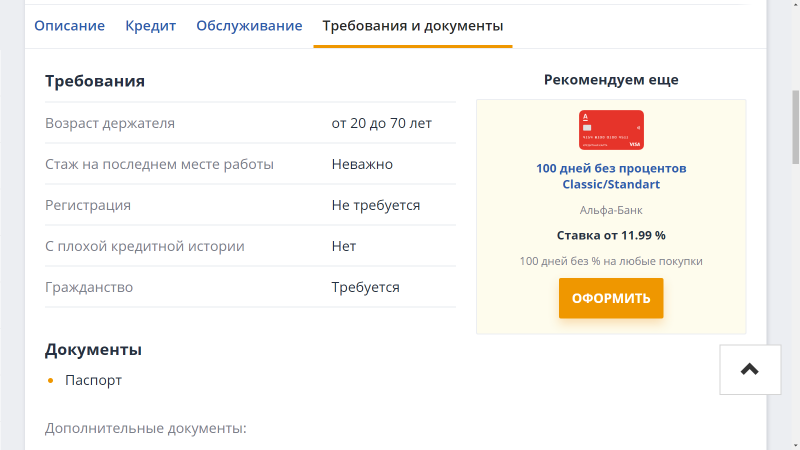Click the Возраст держателя requirement row

tap(250, 123)
